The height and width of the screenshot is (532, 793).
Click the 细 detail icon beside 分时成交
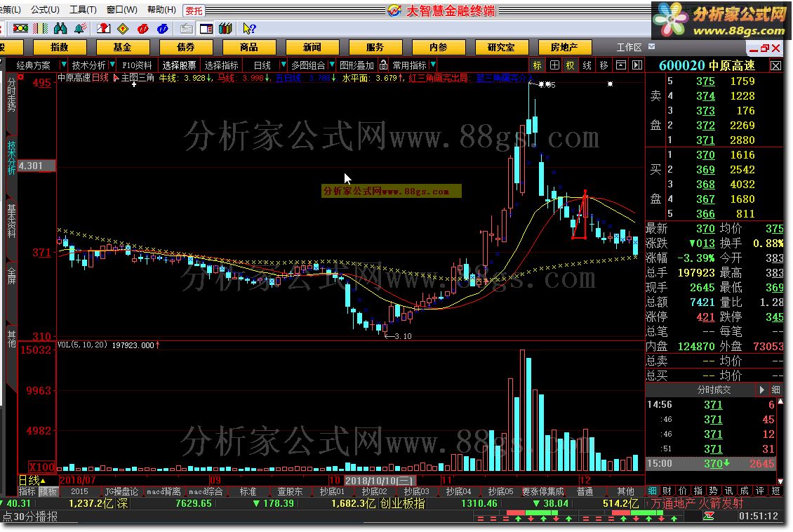775,390
